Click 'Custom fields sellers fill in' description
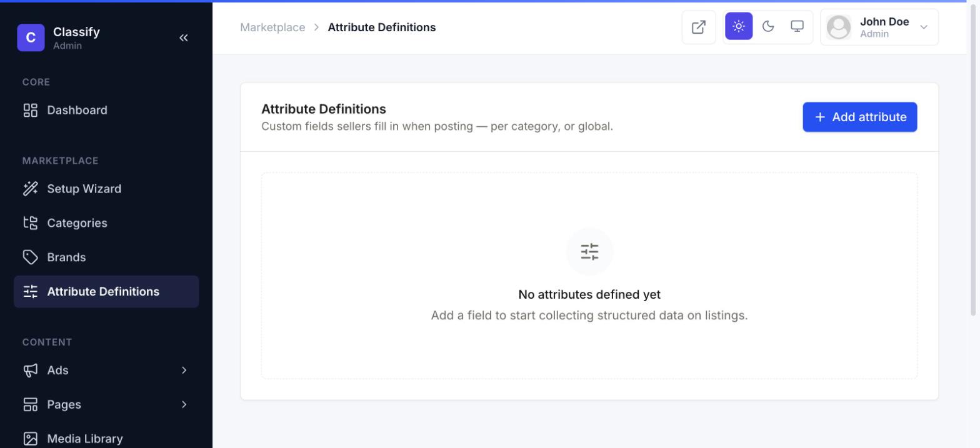Image resolution: width=980 pixels, height=448 pixels. (x=437, y=126)
